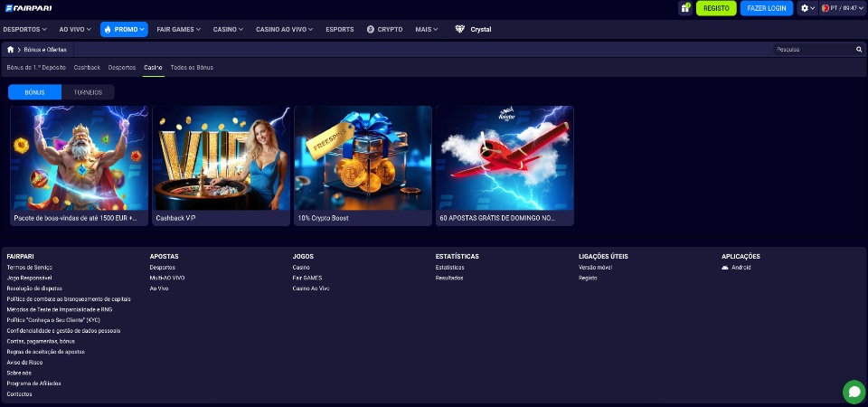Click Estatísticas footer link

449,268
